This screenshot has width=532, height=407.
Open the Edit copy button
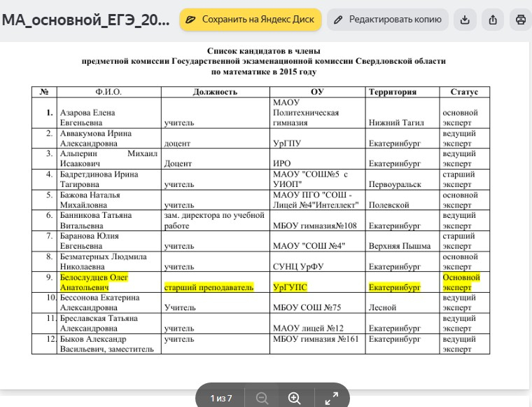coord(388,20)
